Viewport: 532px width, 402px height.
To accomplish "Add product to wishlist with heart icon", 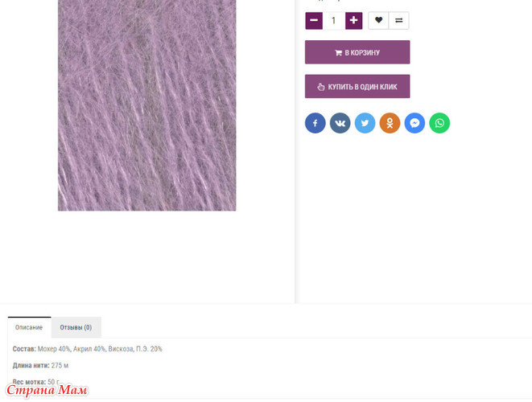I will 378,21.
